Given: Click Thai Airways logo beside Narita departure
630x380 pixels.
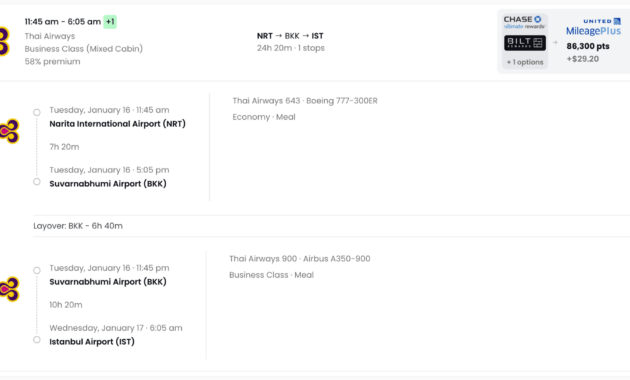Looking at the screenshot, I should (x=10, y=131).
